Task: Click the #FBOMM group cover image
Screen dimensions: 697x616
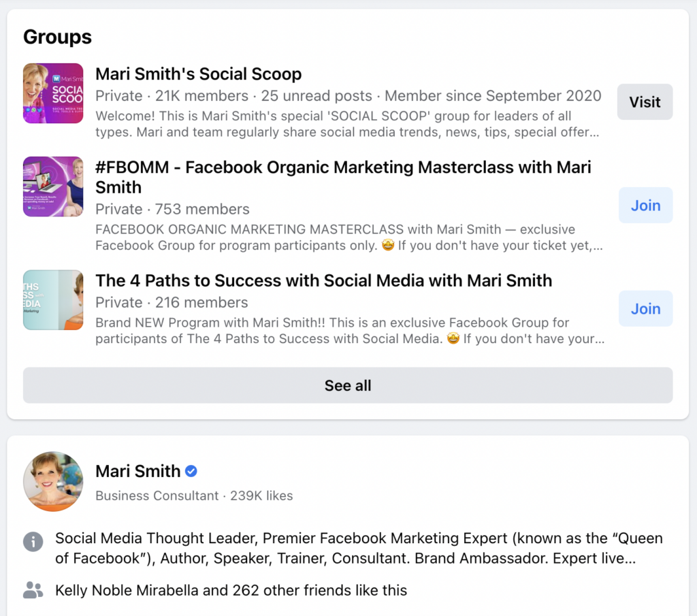Action: (53, 187)
